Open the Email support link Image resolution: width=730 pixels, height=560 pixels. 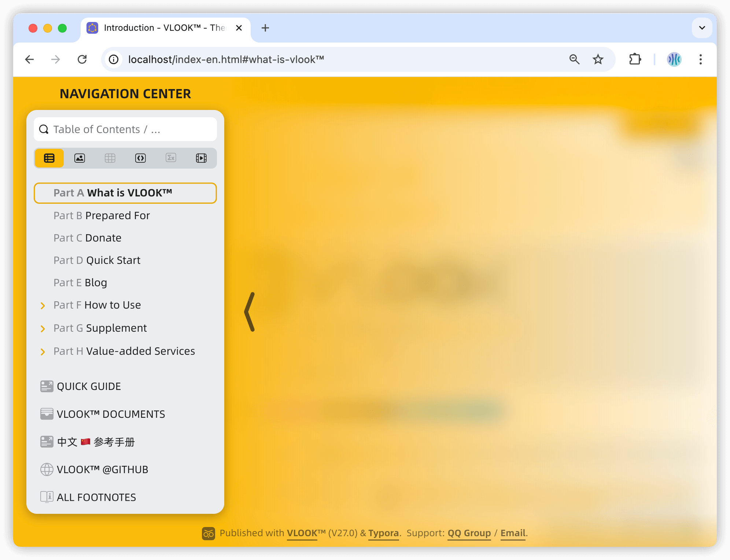click(x=513, y=533)
